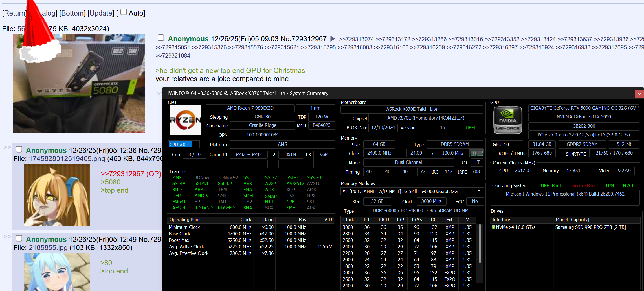Click the GPU name GIGABYTE GeForce RTX 5090 GAMING OC
This screenshot has height=291, width=644.
coord(584,108)
